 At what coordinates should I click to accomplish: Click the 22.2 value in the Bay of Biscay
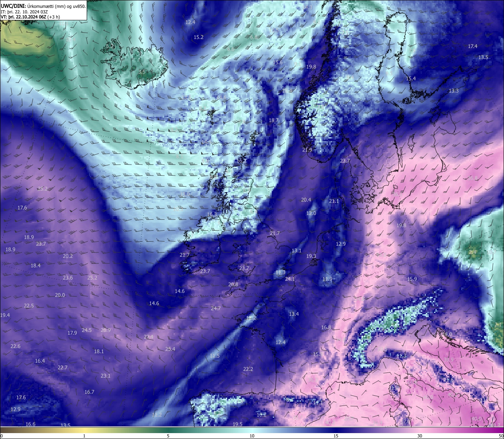248,369
